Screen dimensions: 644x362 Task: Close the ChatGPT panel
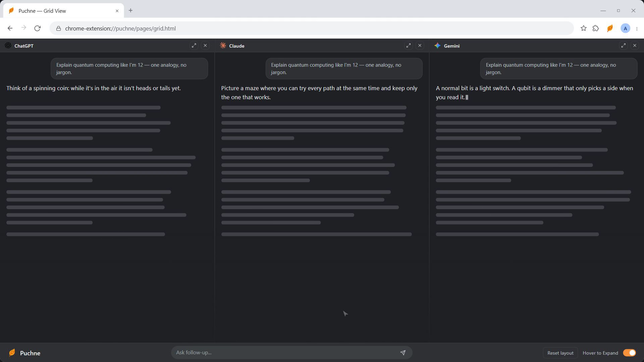coord(205,46)
